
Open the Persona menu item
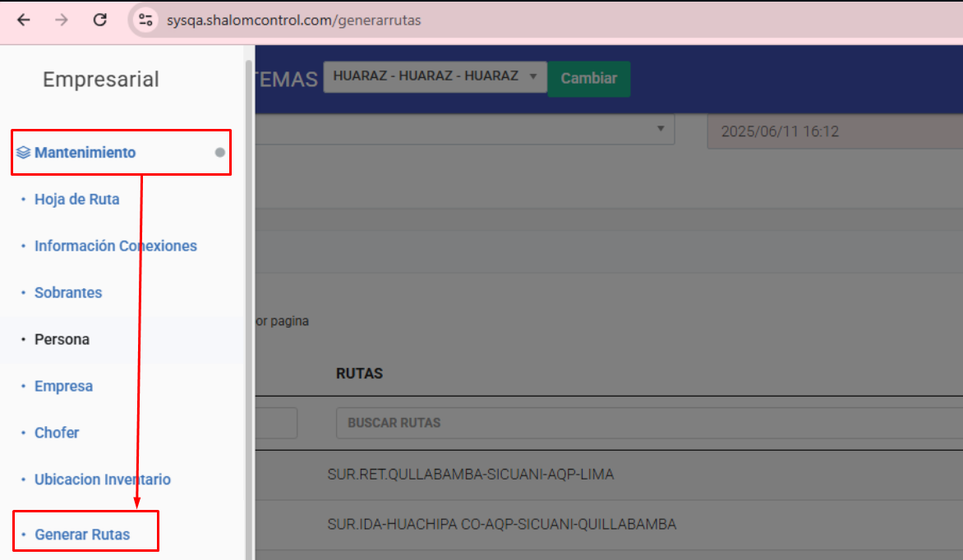tap(62, 340)
